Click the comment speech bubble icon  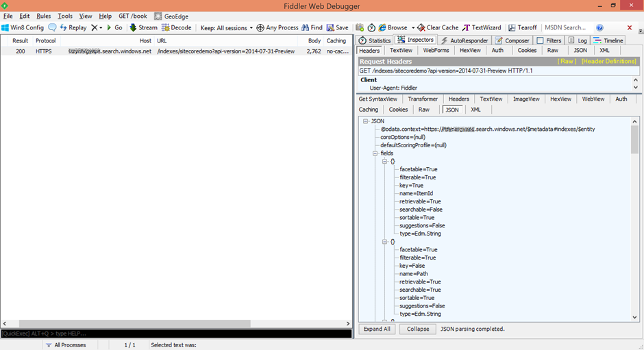[x=52, y=27]
